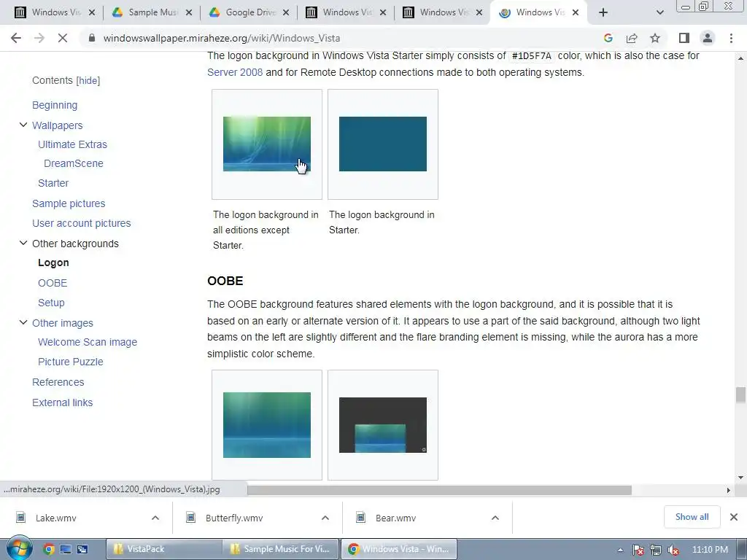Screen dimensions: 747x560
Task: Click scrollbar right arrow
Action: click(728, 490)
